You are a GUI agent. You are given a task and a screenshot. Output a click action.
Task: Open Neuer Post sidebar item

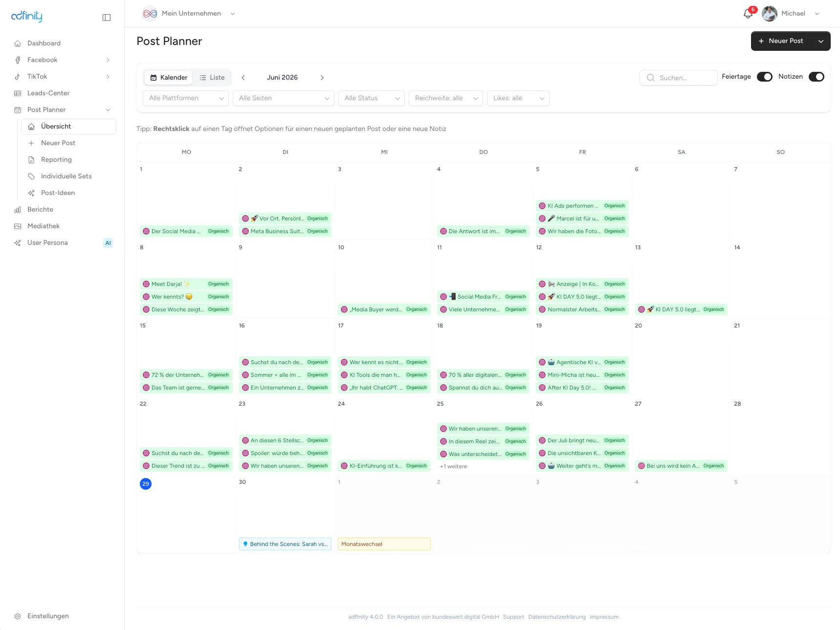(68, 143)
